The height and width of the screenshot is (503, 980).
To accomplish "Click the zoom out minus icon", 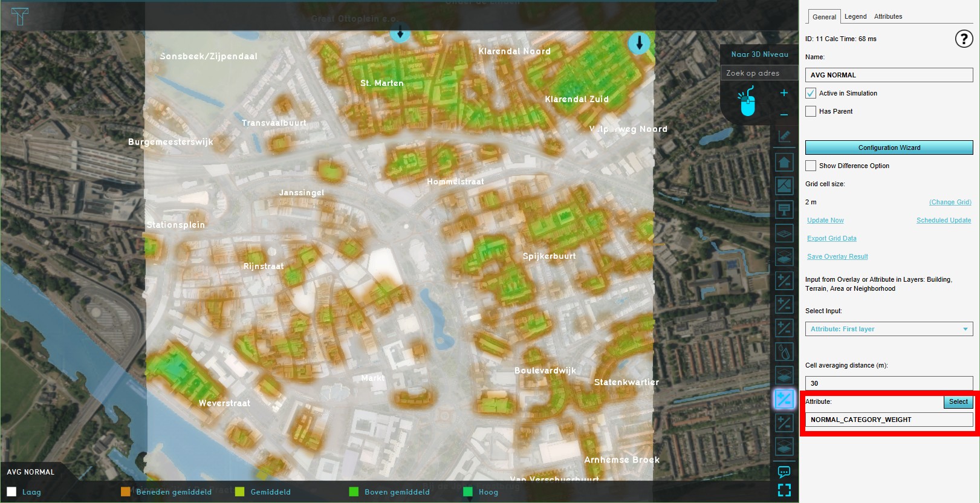I will pos(784,114).
